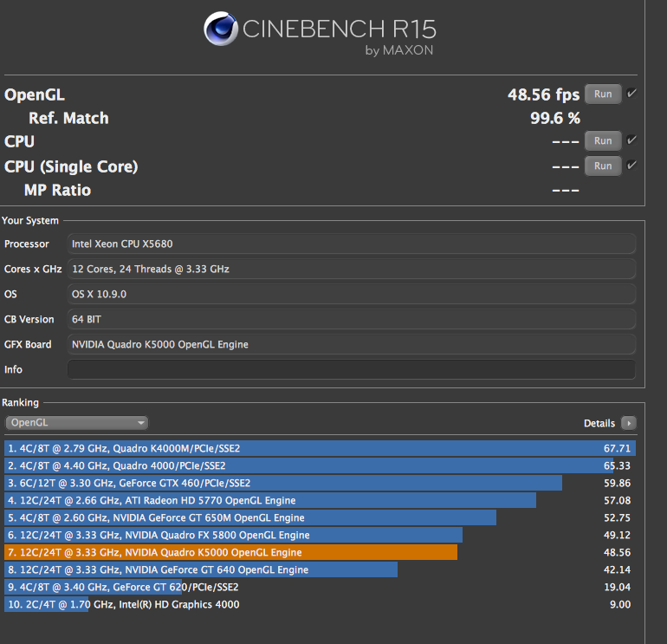667x644 pixels.
Task: Select ranking row 1 Quadro K4000M
Action: coord(320,448)
